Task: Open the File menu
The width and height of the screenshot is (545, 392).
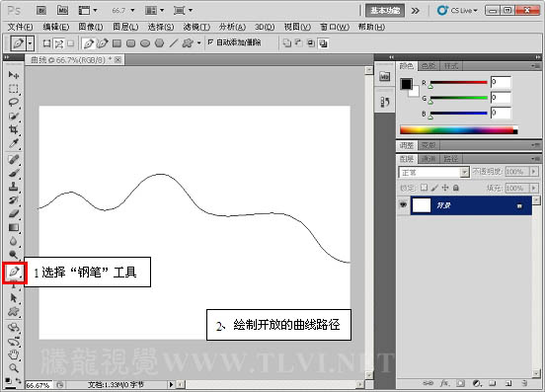Action: (x=20, y=27)
